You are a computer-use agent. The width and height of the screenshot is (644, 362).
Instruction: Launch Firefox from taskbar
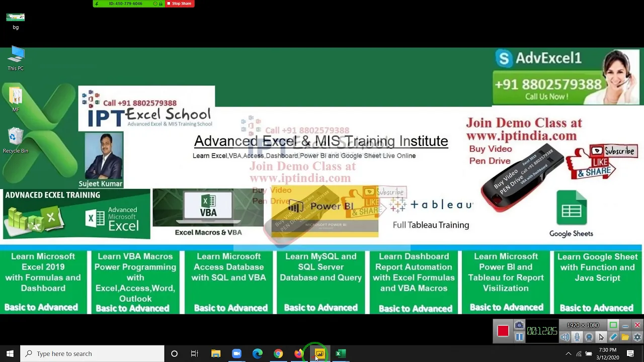(299, 353)
